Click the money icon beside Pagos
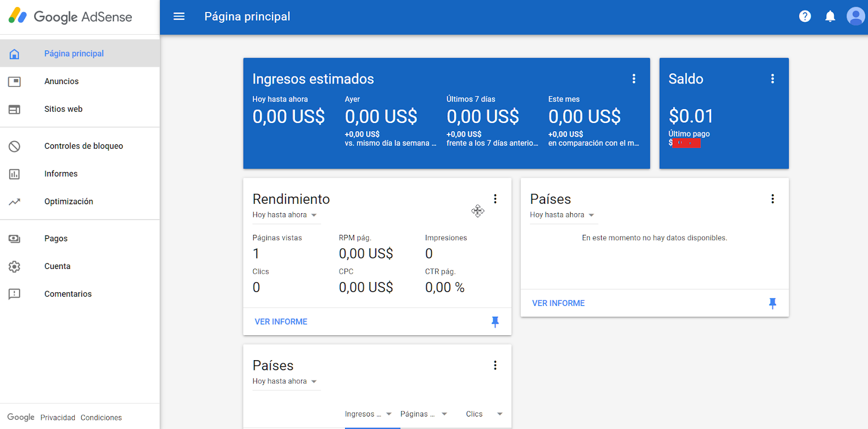Image resolution: width=868 pixels, height=429 pixels. [x=15, y=239]
